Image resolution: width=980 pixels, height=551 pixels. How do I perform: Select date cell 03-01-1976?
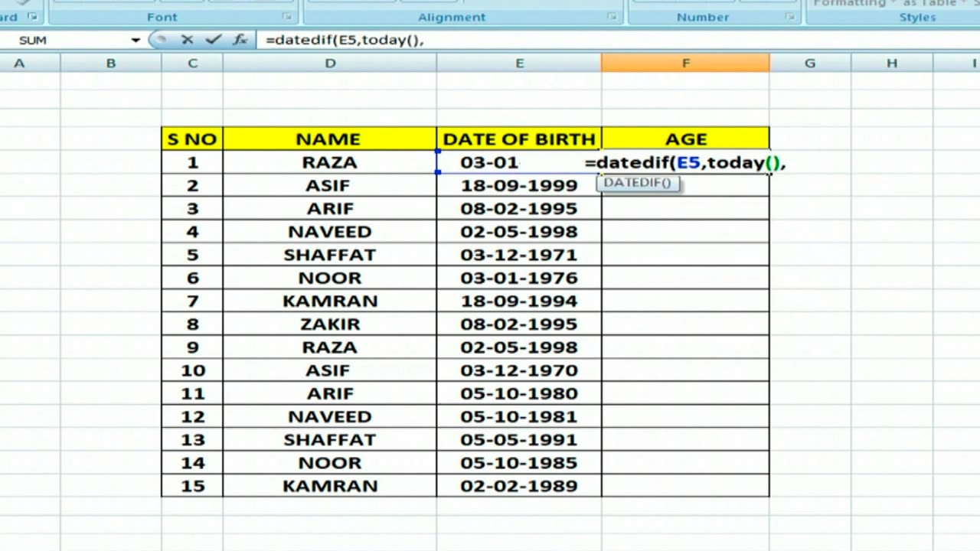[x=519, y=277]
